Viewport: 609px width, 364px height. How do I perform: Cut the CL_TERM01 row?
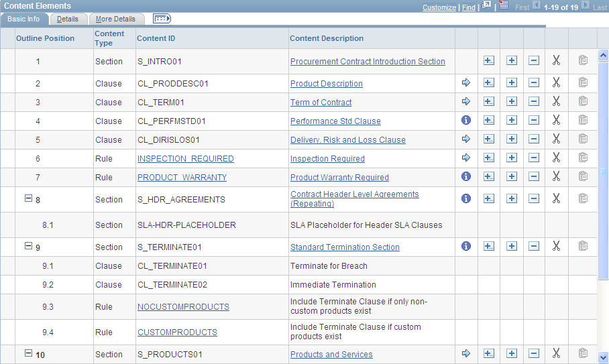coord(556,101)
